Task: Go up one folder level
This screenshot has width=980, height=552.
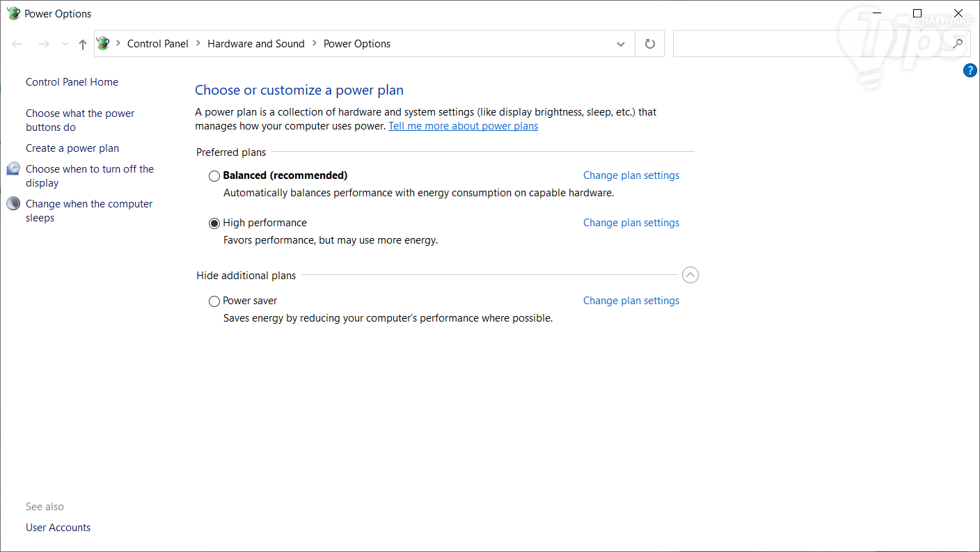Action: pyautogui.click(x=83, y=44)
